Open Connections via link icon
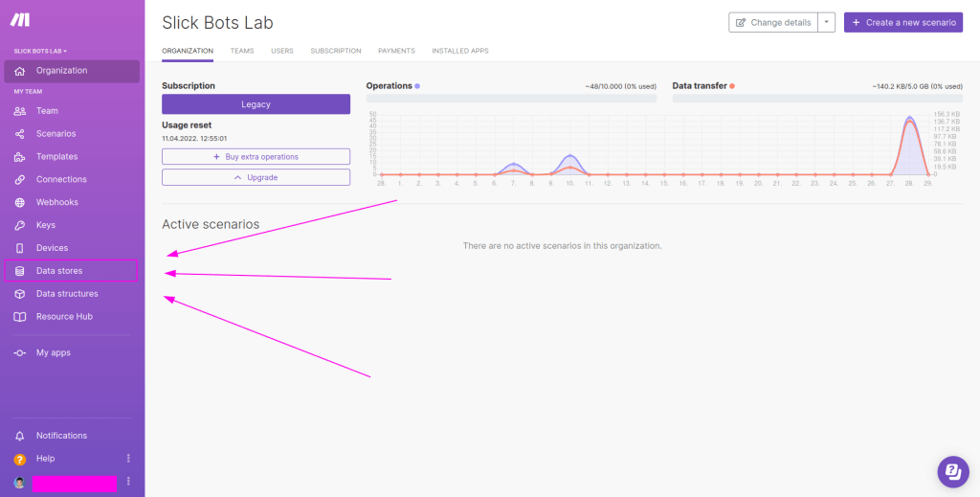The width and height of the screenshot is (980, 497). coord(20,179)
